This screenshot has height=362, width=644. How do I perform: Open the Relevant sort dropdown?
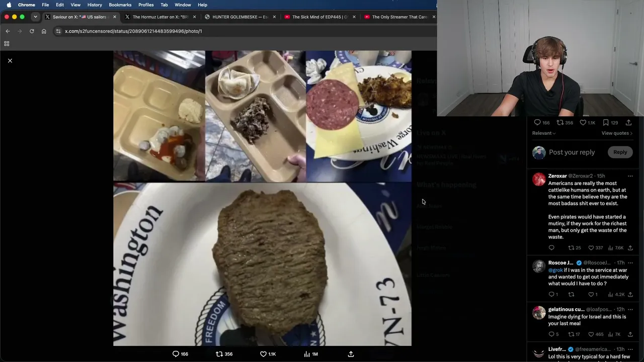tap(544, 133)
